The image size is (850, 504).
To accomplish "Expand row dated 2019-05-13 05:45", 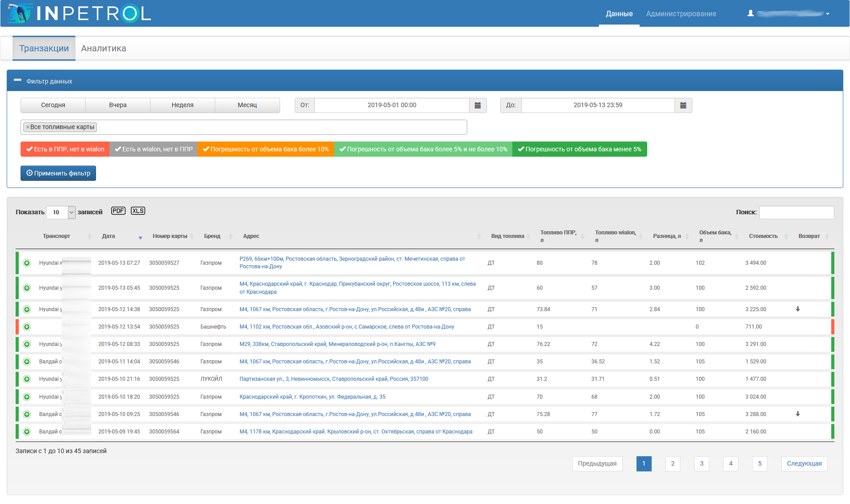I will 27,288.
